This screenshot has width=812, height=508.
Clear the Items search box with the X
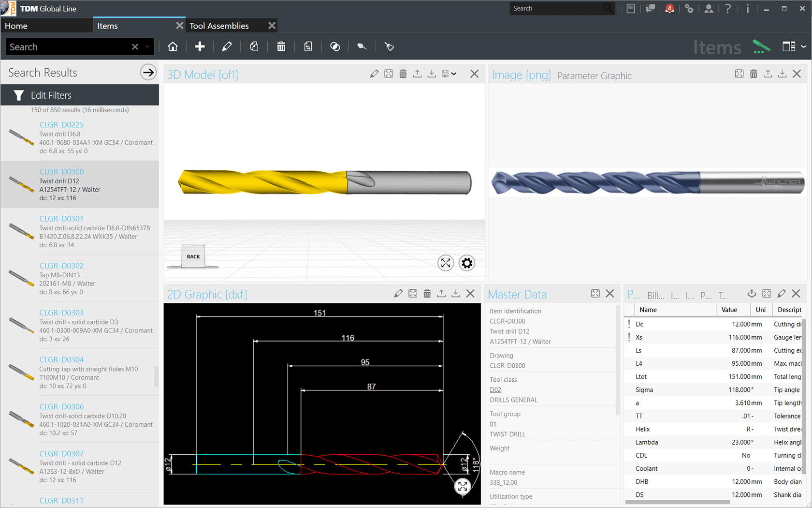[x=135, y=47]
